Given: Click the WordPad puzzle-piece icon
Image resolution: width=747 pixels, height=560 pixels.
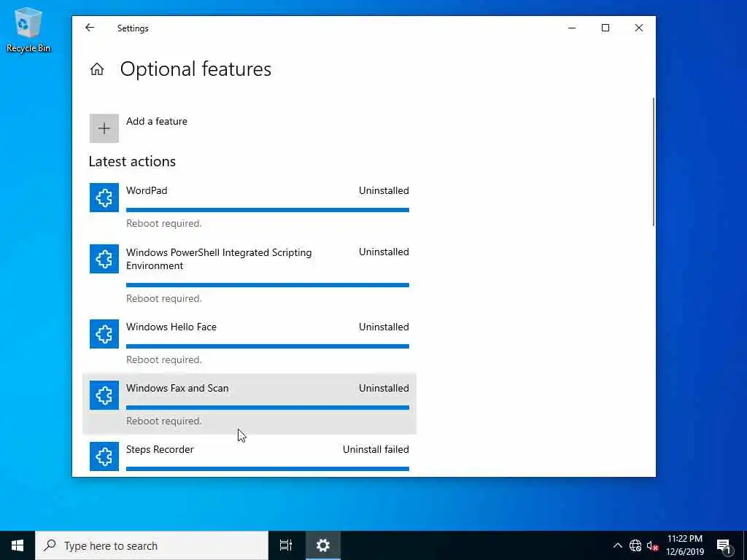Looking at the screenshot, I should (104, 197).
